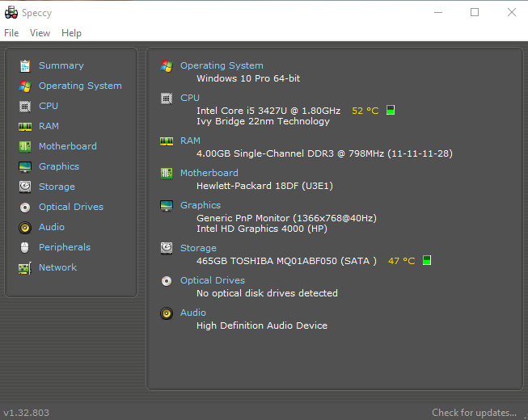Viewport: 528px width, 420px height.
Task: Go to Optical Drives in the sidebar
Action: point(71,207)
